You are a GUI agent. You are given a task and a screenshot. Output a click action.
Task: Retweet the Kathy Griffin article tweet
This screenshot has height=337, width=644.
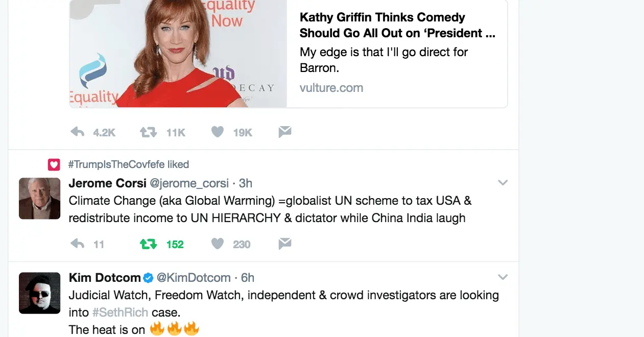pyautogui.click(x=148, y=132)
